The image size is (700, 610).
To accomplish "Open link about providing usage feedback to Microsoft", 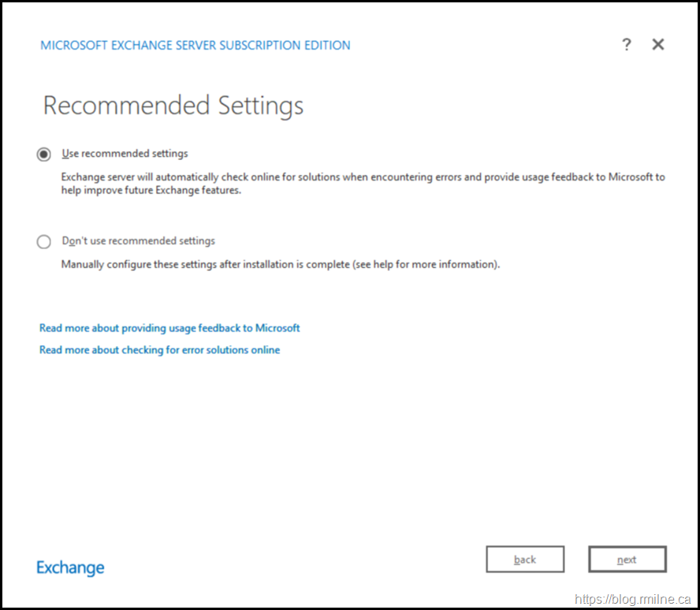I will tap(169, 328).
